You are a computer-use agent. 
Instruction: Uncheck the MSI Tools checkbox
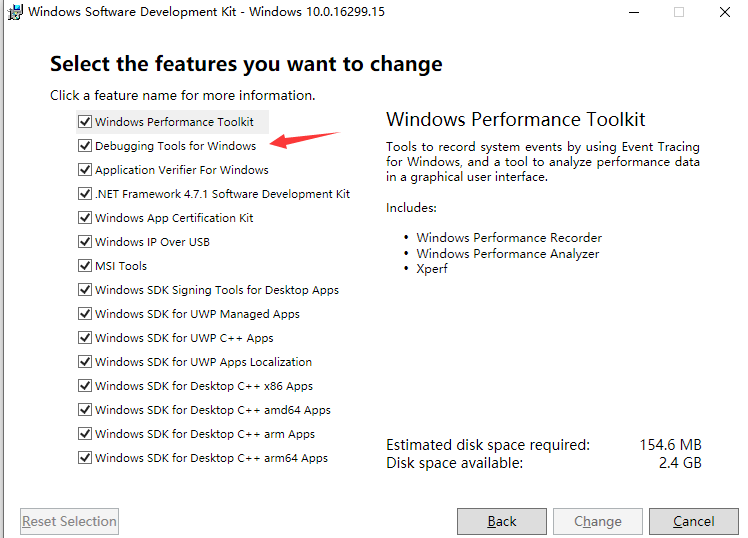(x=85, y=265)
